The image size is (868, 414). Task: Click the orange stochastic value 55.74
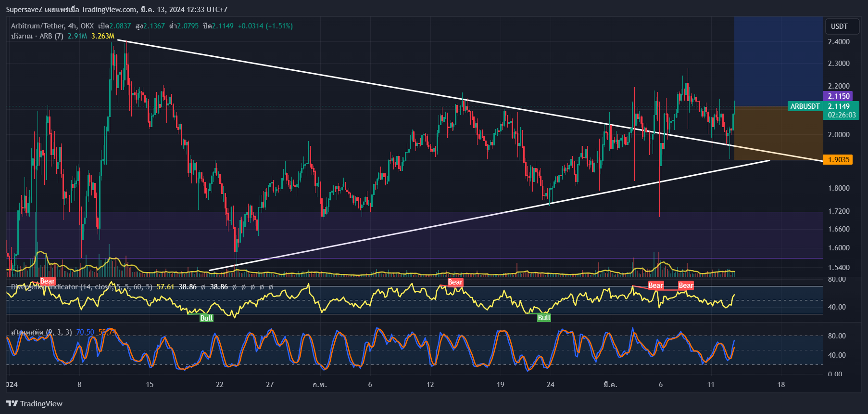[x=107, y=332]
